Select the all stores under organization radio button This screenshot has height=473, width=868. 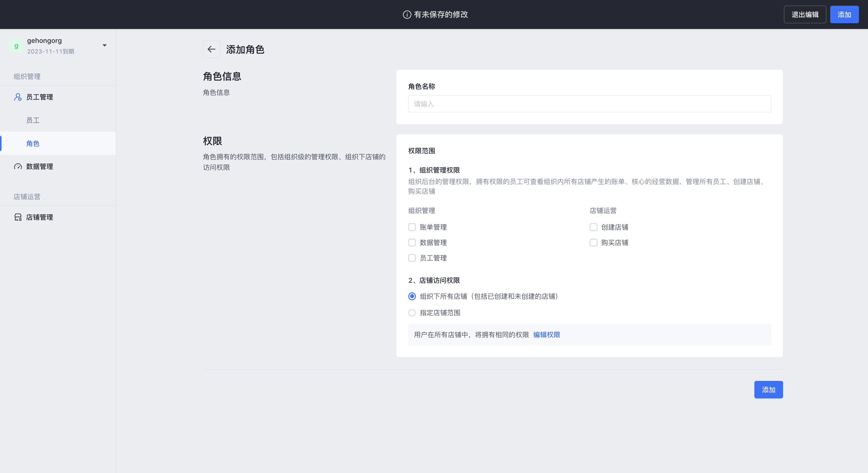(x=412, y=296)
